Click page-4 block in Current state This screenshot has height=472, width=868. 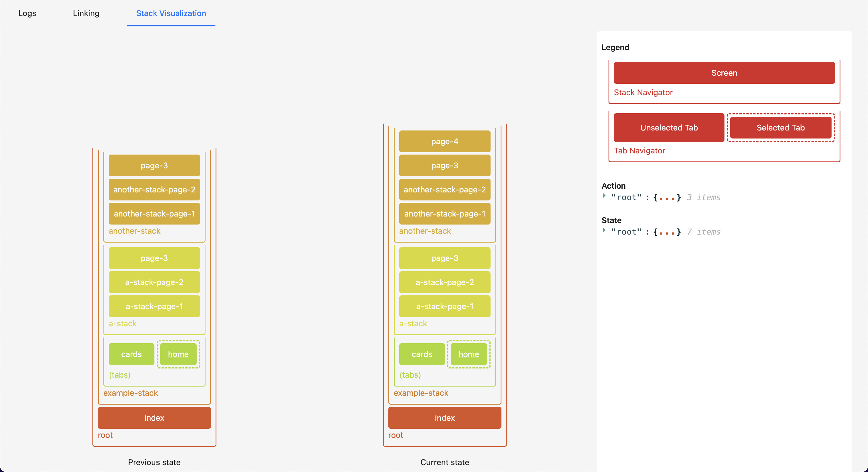[x=444, y=141]
